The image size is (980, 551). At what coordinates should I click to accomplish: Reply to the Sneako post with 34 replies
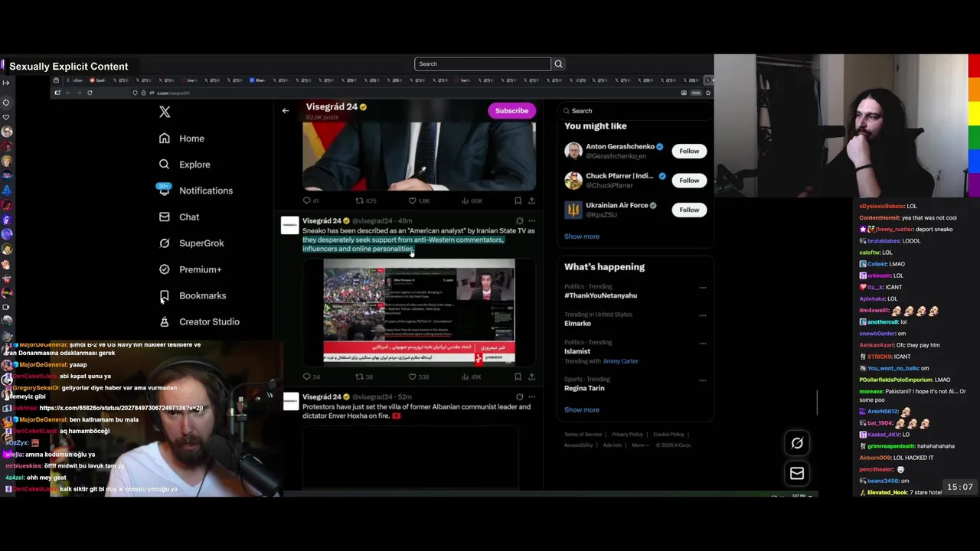[x=311, y=377]
